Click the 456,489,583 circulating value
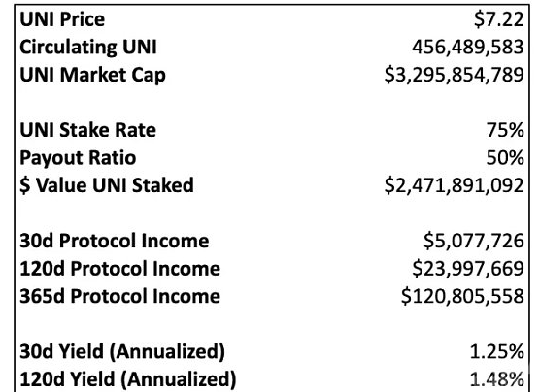This screenshot has height=392, width=540. 468,48
